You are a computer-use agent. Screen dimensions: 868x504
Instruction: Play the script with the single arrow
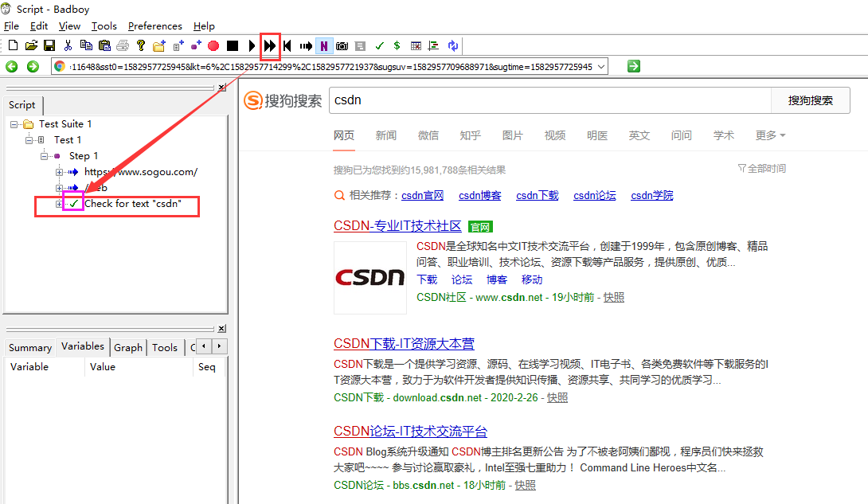[252, 46]
